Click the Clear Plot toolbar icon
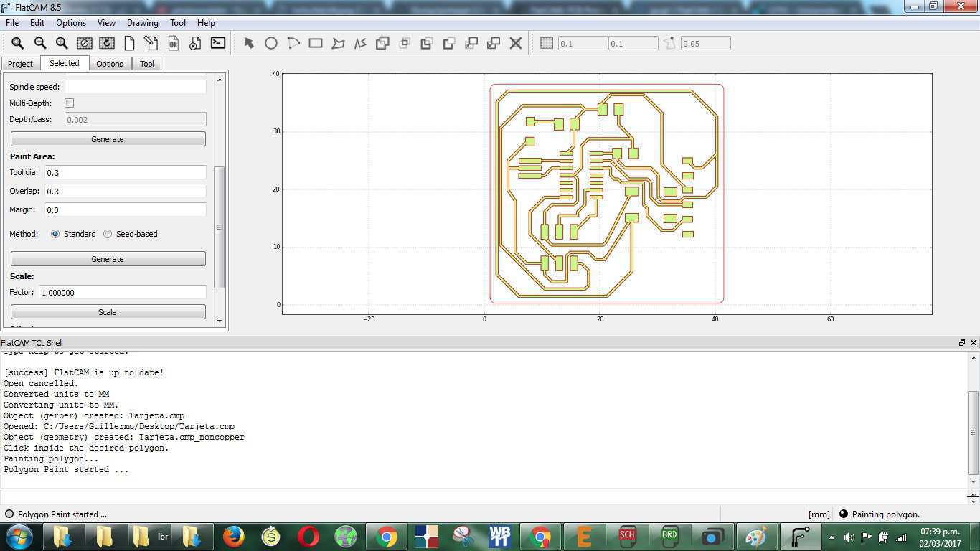Viewport: 980px width, 551px height. point(84,43)
